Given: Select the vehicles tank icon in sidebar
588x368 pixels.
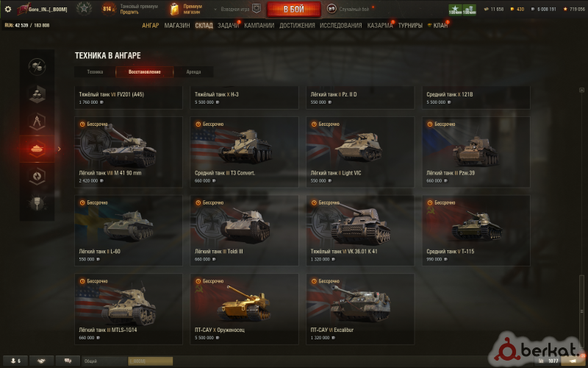Looking at the screenshot, I should (x=37, y=149).
